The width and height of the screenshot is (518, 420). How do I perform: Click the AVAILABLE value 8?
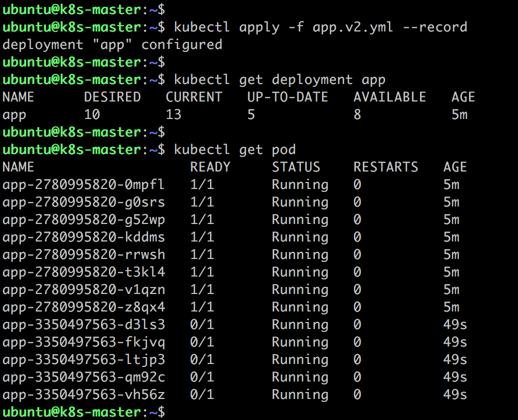coord(358,115)
